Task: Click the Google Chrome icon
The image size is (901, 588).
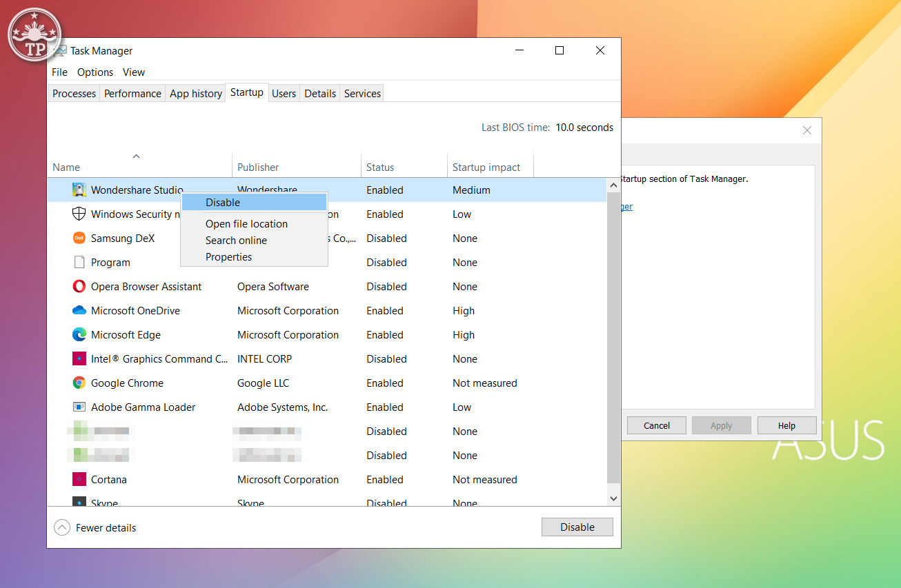Action: coord(79,383)
